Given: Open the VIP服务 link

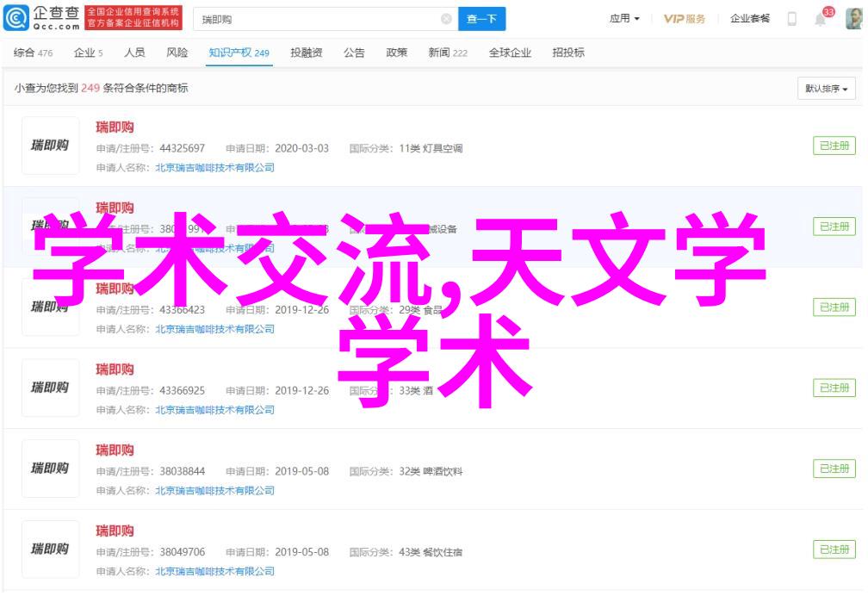Looking at the screenshot, I should click(x=685, y=19).
